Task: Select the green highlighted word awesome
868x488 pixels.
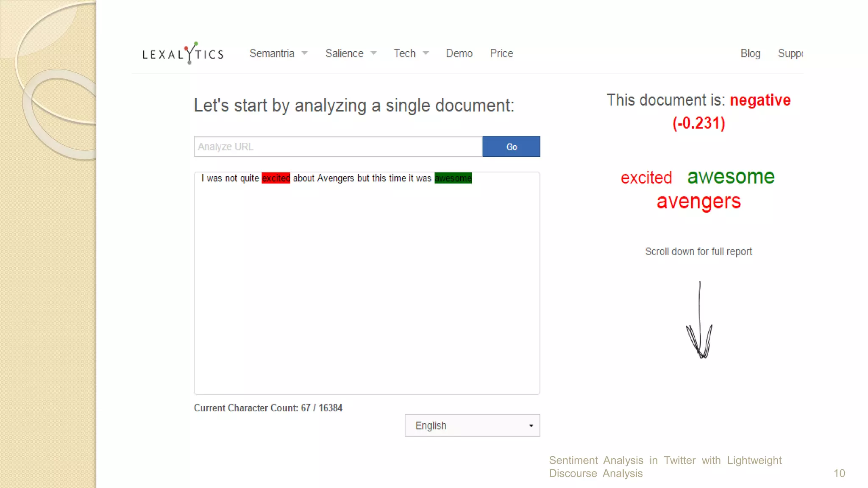Action: click(x=453, y=178)
